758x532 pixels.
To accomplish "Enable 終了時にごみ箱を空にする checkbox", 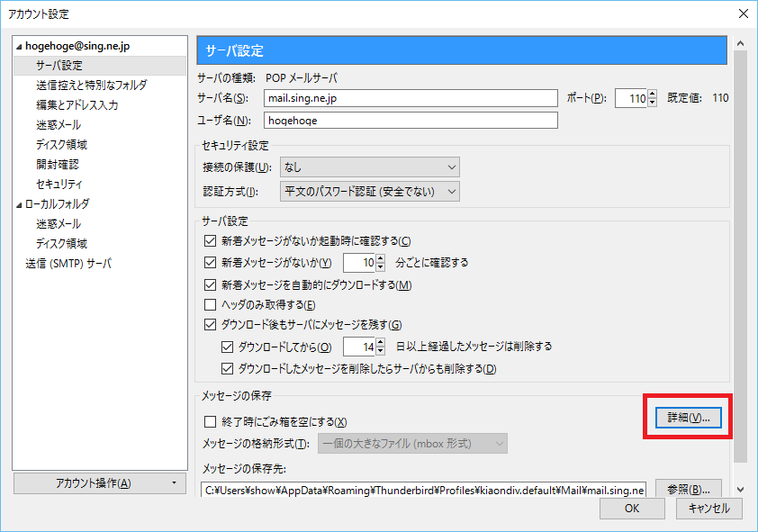I will point(211,422).
